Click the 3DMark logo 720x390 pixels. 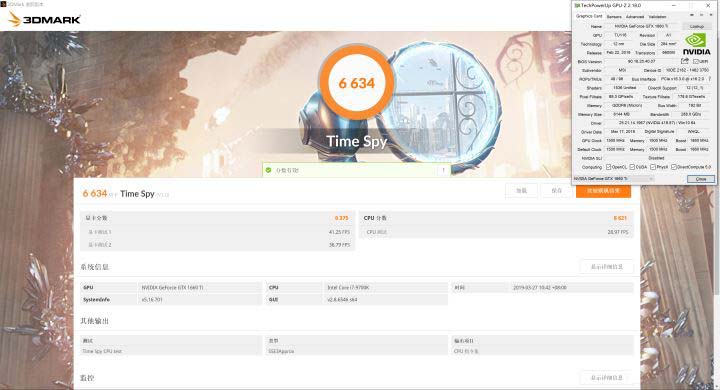pos(45,19)
